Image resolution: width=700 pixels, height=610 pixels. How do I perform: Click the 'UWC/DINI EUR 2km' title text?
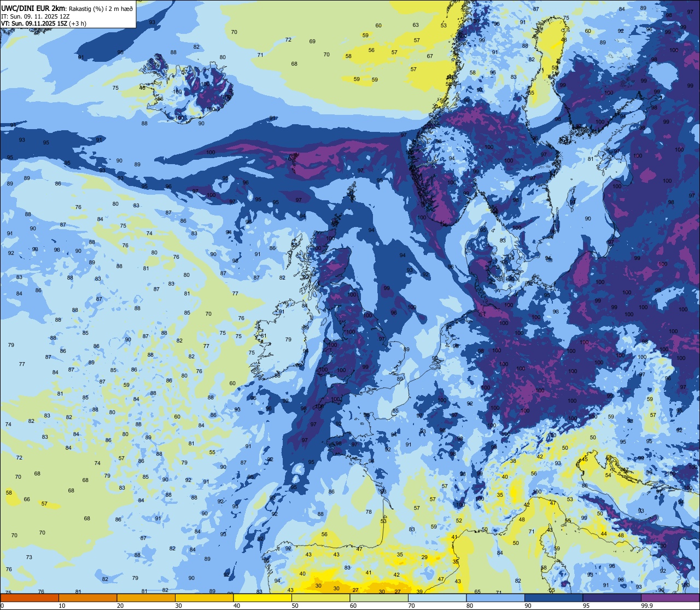coord(33,8)
